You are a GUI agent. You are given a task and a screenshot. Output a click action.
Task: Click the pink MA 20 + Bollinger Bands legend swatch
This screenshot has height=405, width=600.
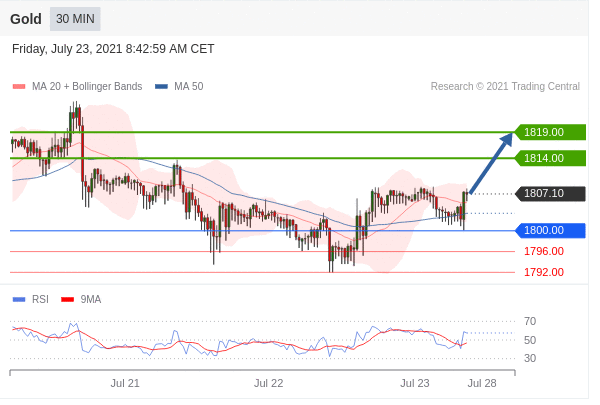click(x=19, y=87)
